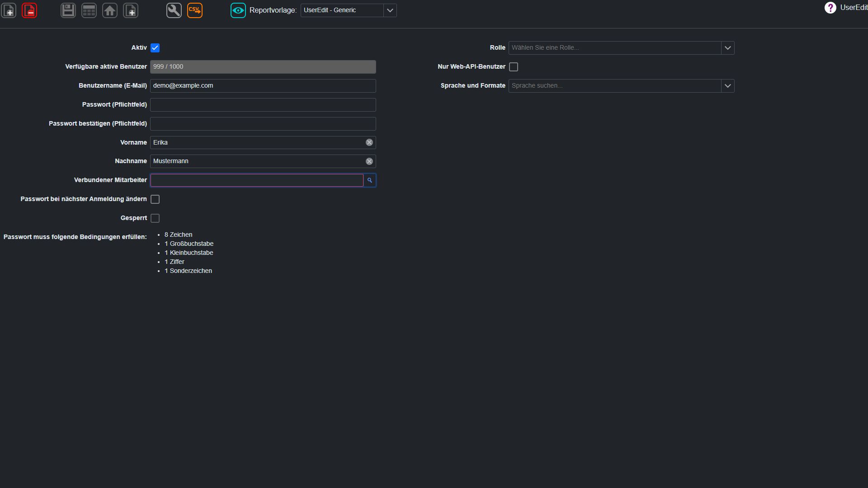Click the 999 / 1000 available users field
The height and width of the screenshot is (488, 868).
click(263, 67)
